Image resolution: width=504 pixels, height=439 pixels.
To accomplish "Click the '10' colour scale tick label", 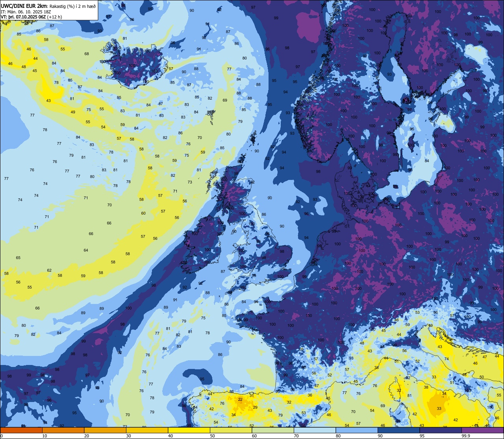I will click(45, 435).
